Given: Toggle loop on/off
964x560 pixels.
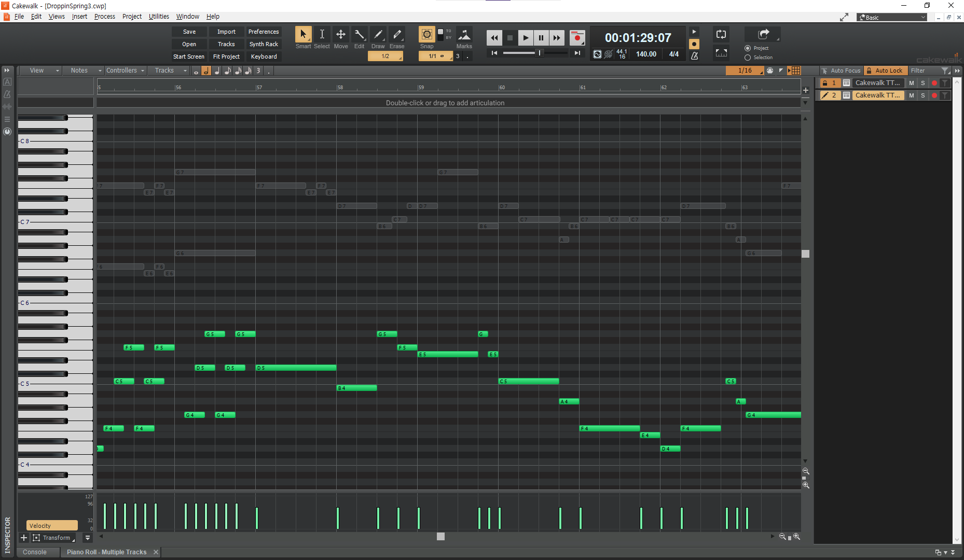Looking at the screenshot, I should [721, 34].
